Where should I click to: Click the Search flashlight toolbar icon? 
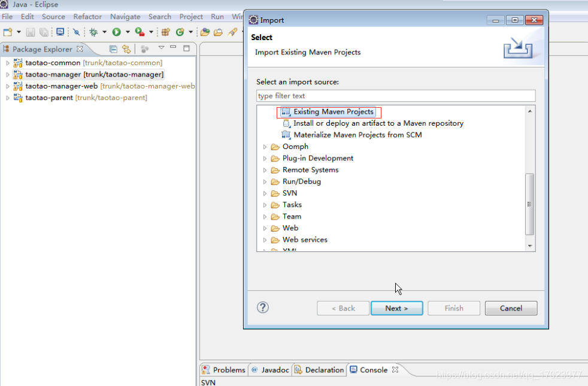point(232,32)
